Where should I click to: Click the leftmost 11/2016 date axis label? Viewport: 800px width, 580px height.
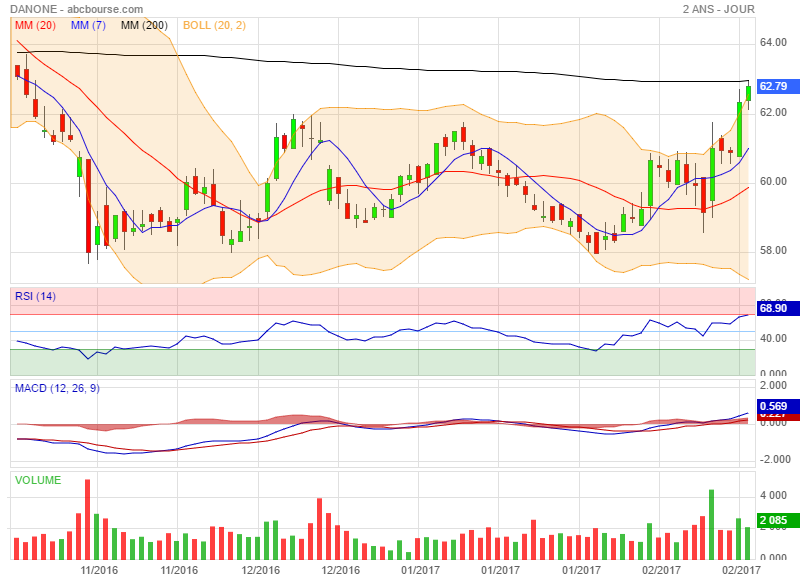point(100,570)
